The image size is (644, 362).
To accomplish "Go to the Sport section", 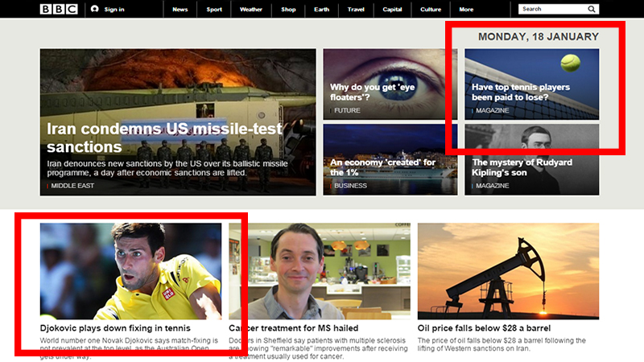I will (214, 10).
